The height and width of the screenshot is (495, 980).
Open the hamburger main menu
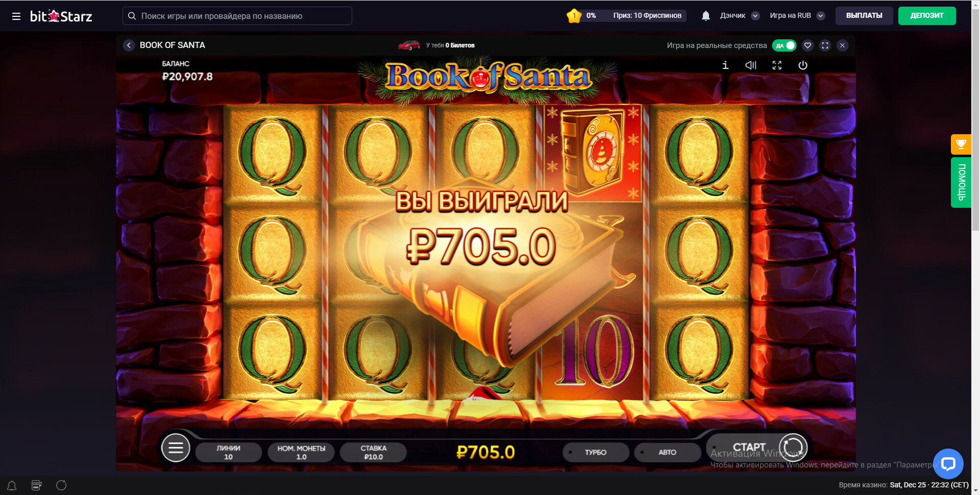pyautogui.click(x=16, y=16)
